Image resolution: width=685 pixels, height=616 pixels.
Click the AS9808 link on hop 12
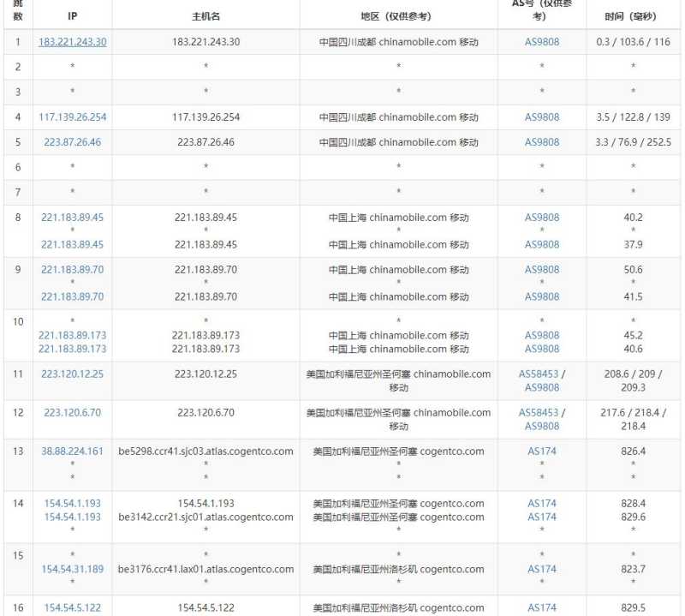[x=540, y=425]
